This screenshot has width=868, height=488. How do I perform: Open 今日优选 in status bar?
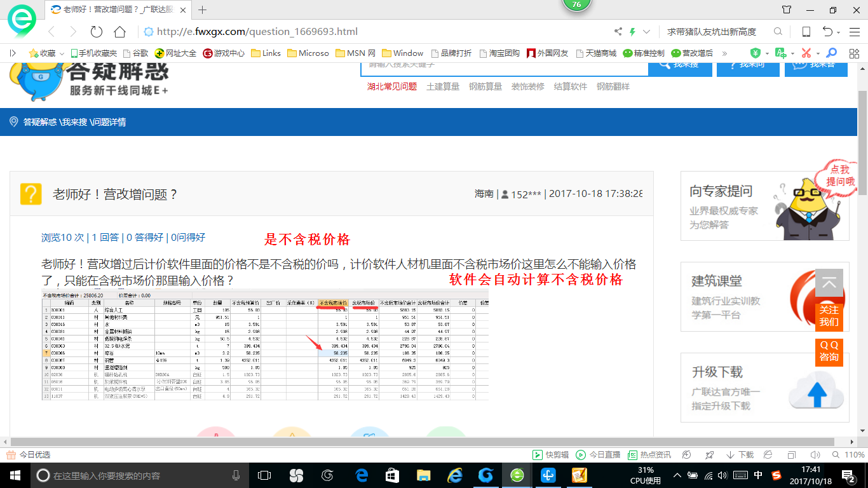click(x=28, y=455)
